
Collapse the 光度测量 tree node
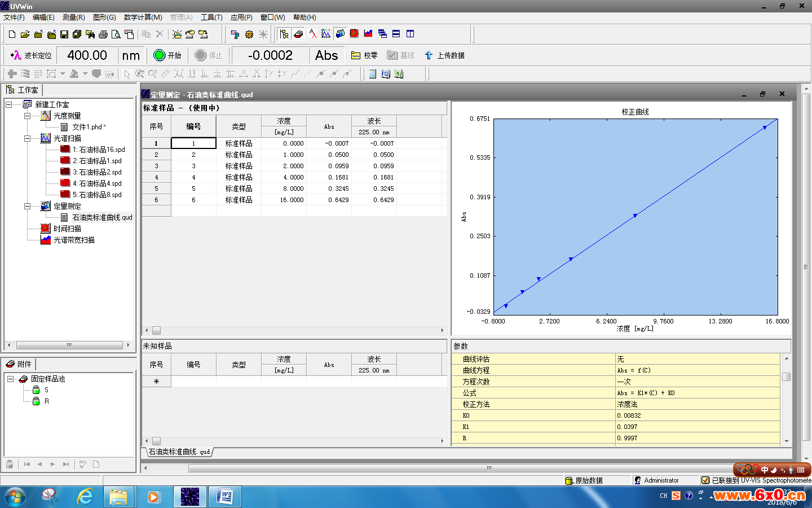click(27, 116)
